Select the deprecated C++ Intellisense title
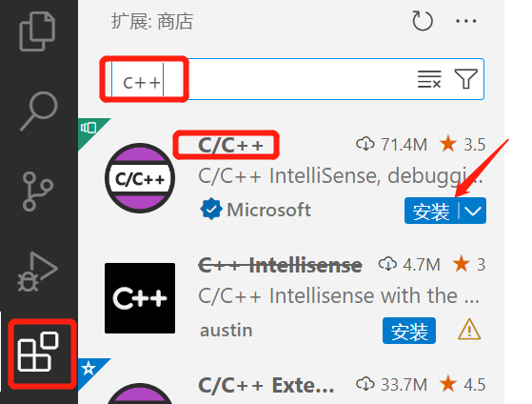Screen dimensions: 532x404 [x=280, y=266]
